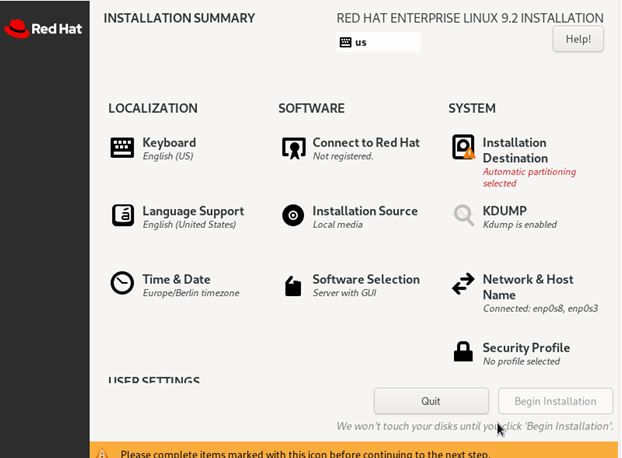Click 'English (US)' keyboard status text
Screen dimensions: 622x458
pos(168,156)
